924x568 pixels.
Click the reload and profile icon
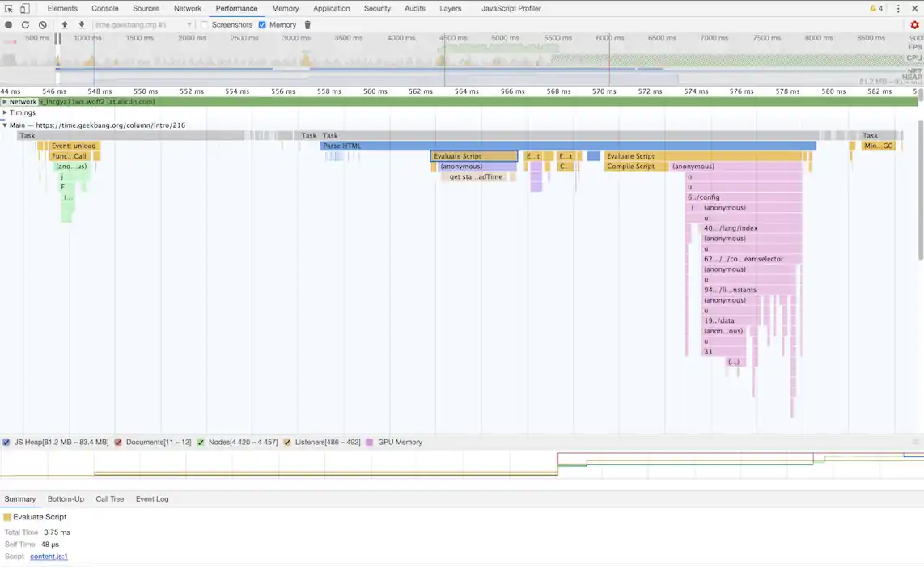pos(25,25)
